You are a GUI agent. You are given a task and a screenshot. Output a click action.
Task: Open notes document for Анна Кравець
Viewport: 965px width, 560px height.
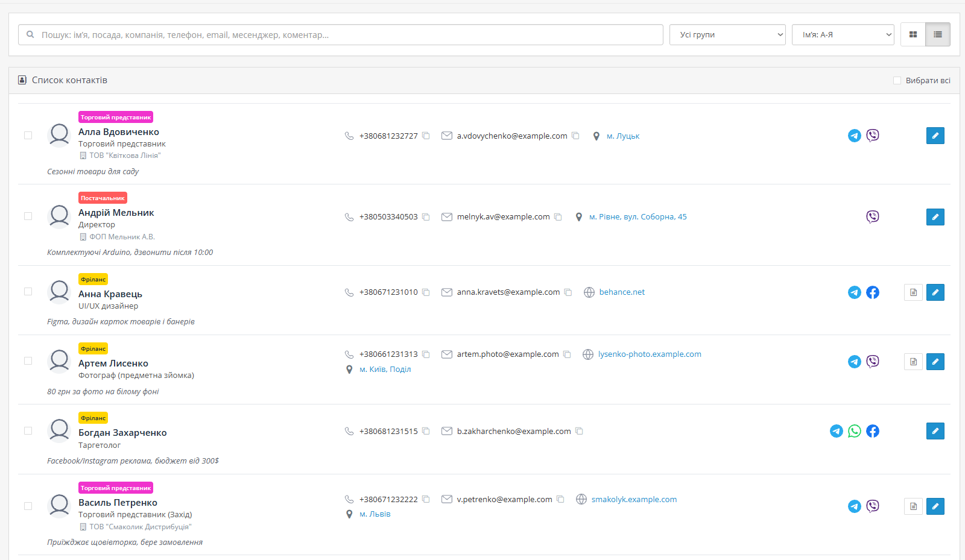click(914, 292)
